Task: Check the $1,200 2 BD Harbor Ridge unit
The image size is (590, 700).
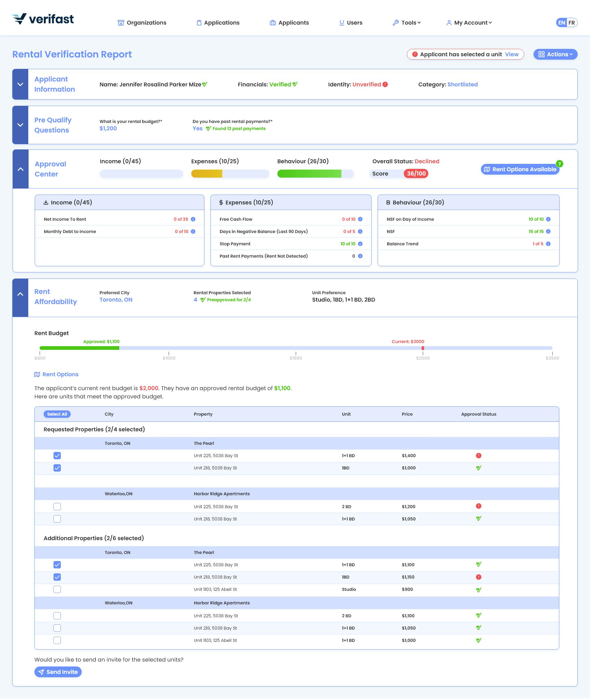Action: [57, 507]
